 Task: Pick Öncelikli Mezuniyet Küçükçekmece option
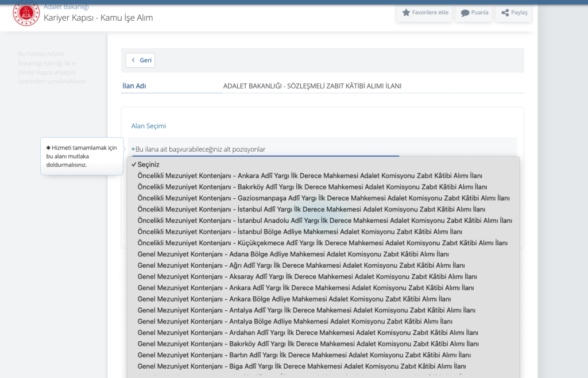322,243
